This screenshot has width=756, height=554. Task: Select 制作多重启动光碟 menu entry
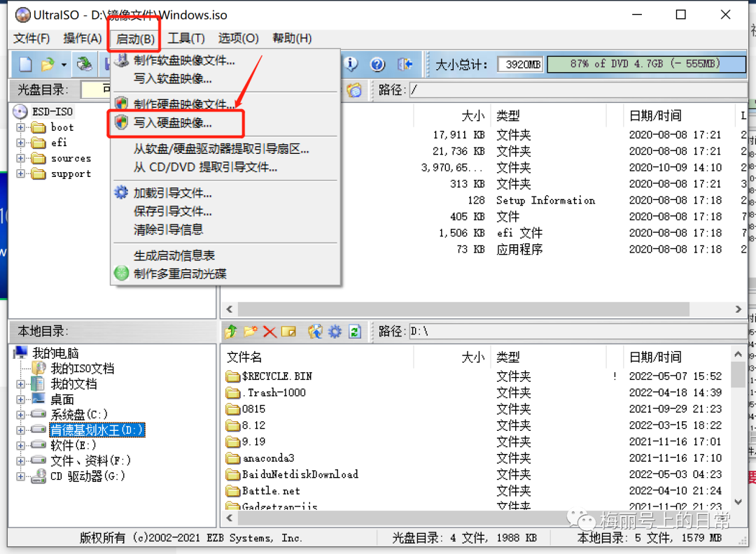[x=225, y=274]
